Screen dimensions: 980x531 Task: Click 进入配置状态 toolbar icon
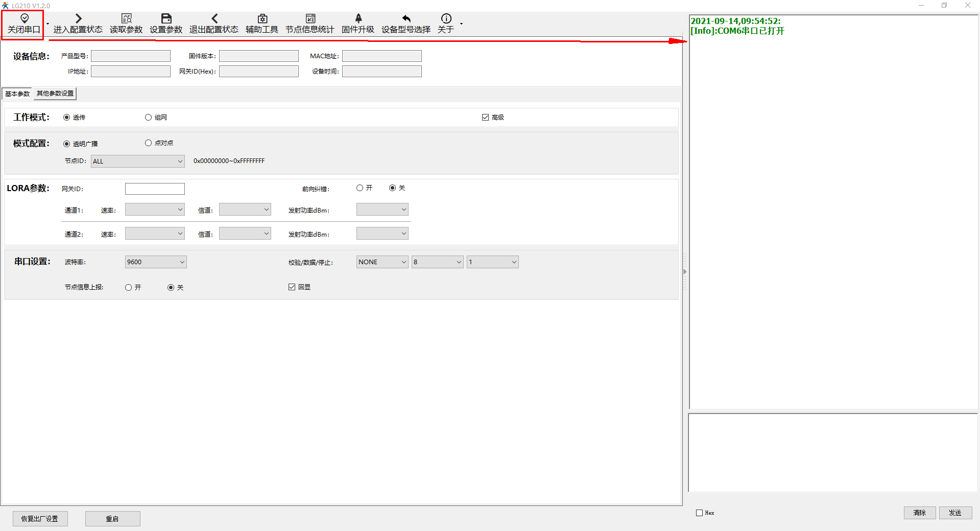click(x=78, y=19)
